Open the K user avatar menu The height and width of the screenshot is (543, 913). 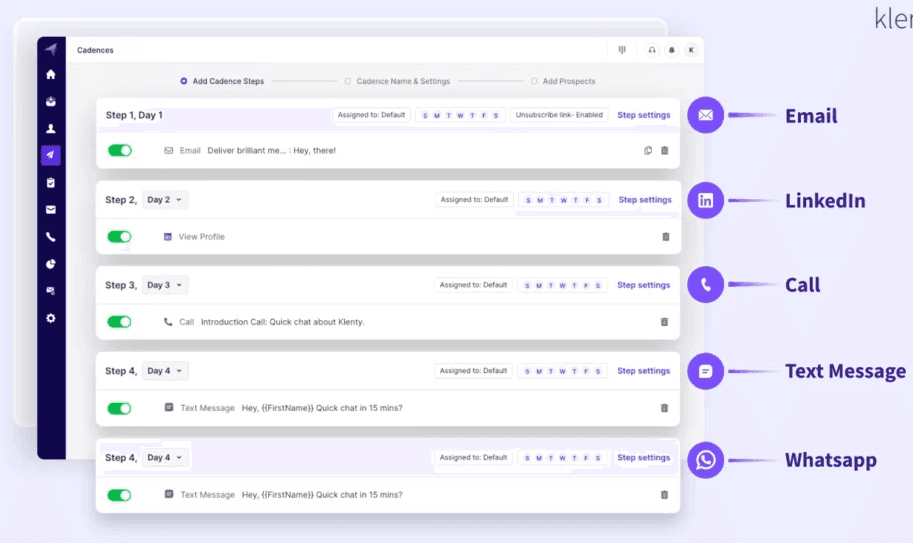691,50
